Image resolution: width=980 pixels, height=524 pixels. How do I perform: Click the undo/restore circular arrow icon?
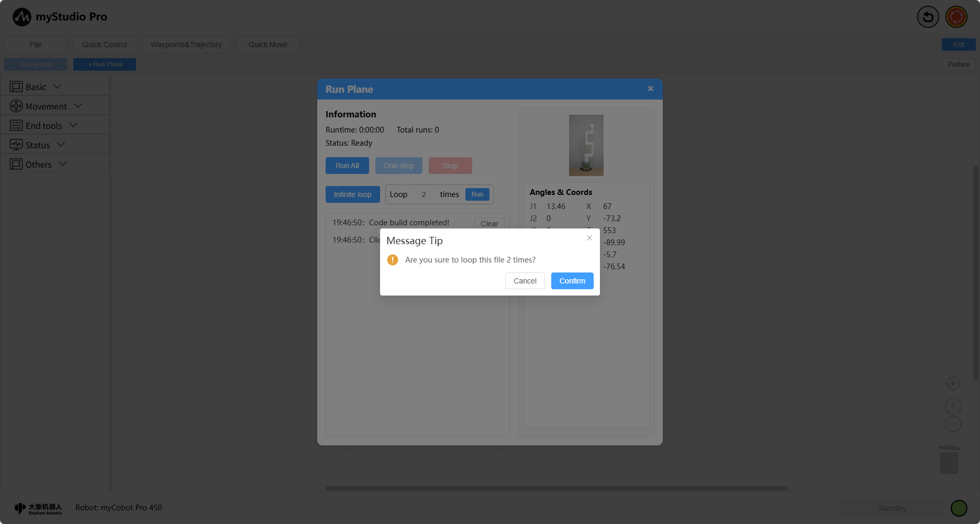[x=928, y=17]
